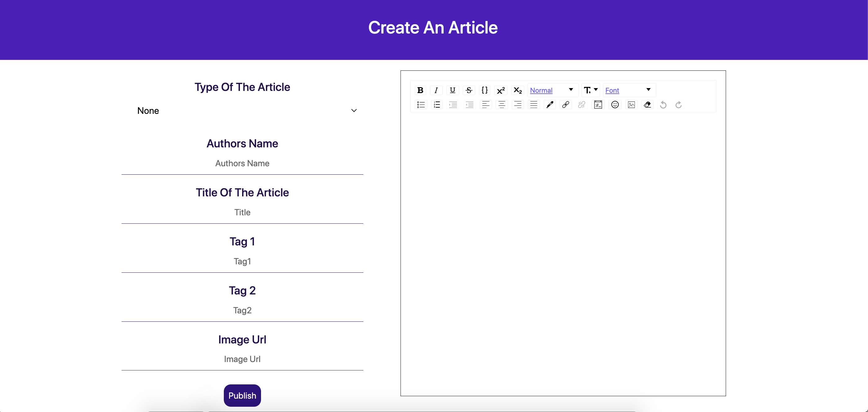Outdent the current list item
This screenshot has height=412, width=868.
point(469,105)
